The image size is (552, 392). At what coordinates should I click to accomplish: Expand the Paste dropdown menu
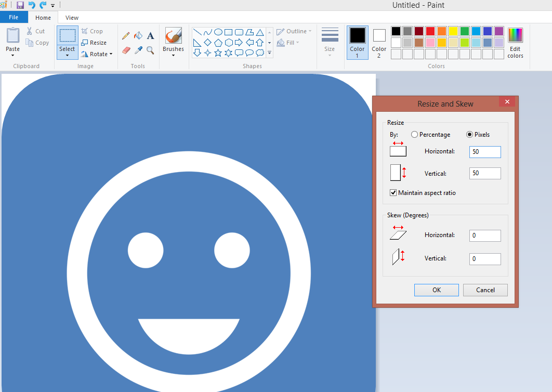(13, 55)
